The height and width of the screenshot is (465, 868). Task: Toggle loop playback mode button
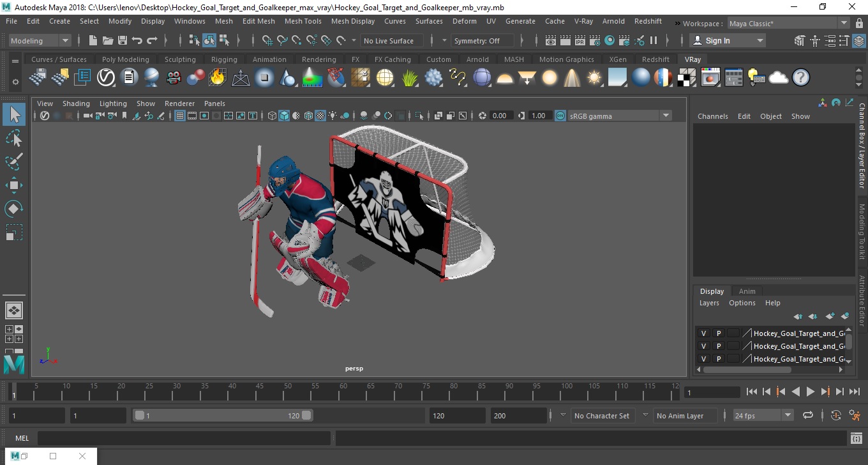click(x=807, y=415)
